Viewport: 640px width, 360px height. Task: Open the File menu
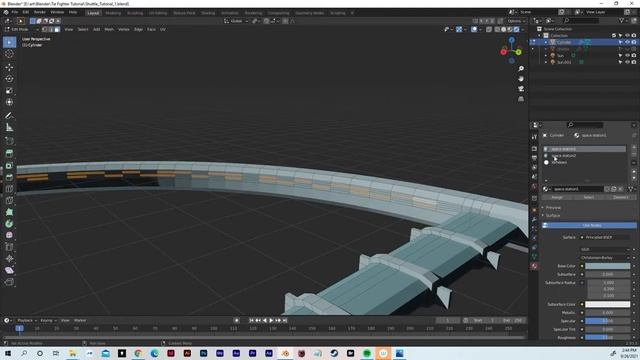15,12
